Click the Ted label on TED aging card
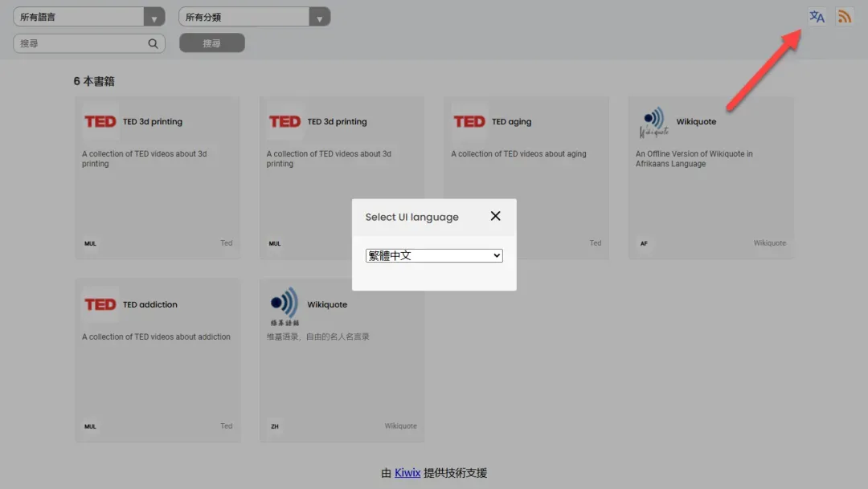The image size is (868, 489). pos(595,243)
